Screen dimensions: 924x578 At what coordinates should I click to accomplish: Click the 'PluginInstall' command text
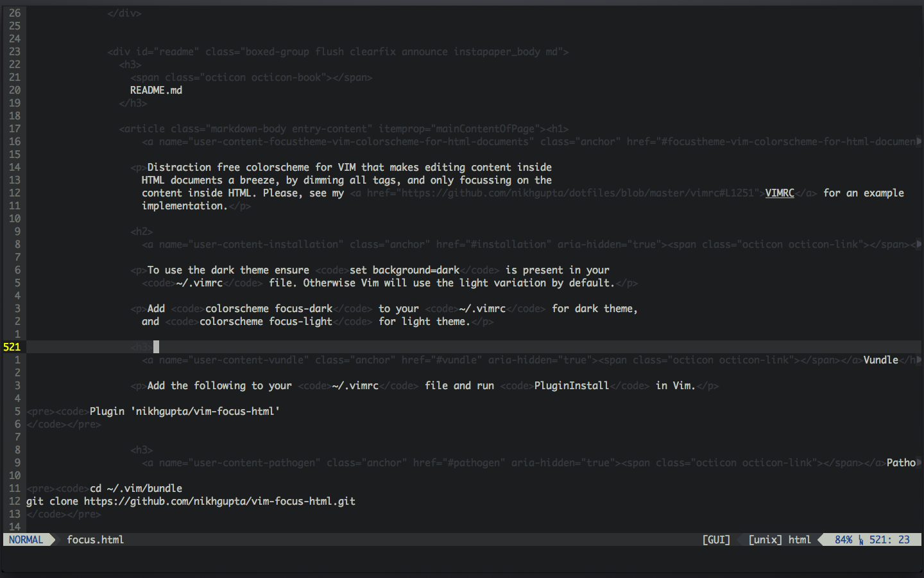click(571, 385)
